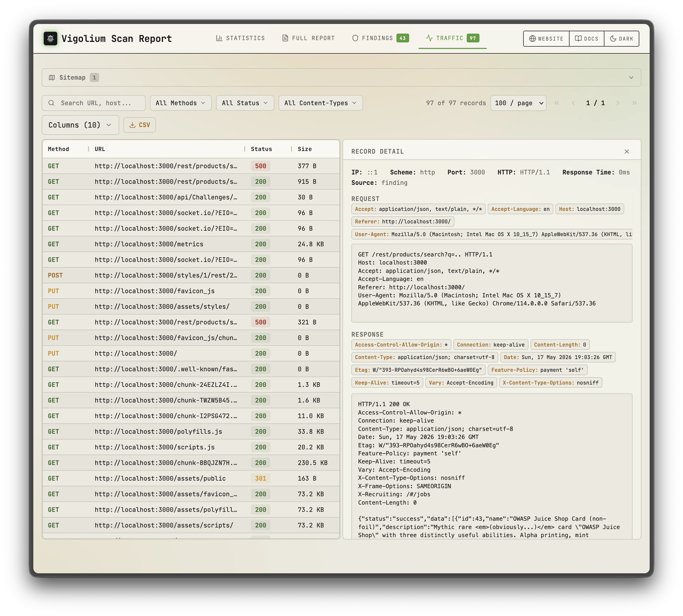683x616 pixels.
Task: Click the Sitemap map icon
Action: (x=52, y=78)
